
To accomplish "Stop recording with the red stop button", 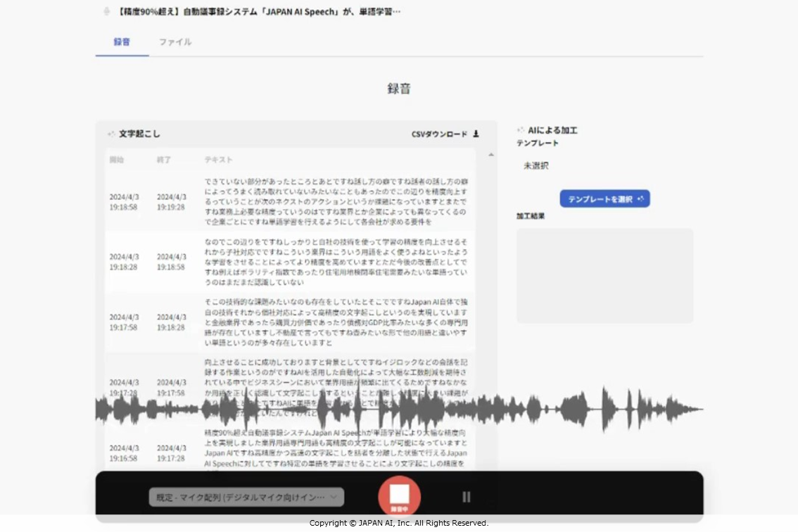I will pos(400,496).
